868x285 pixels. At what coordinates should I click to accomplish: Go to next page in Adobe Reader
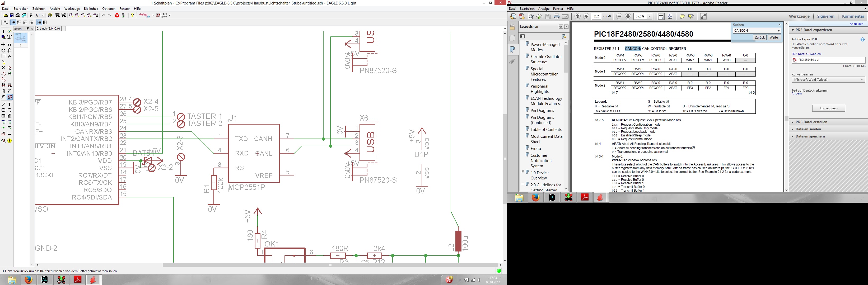[586, 16]
